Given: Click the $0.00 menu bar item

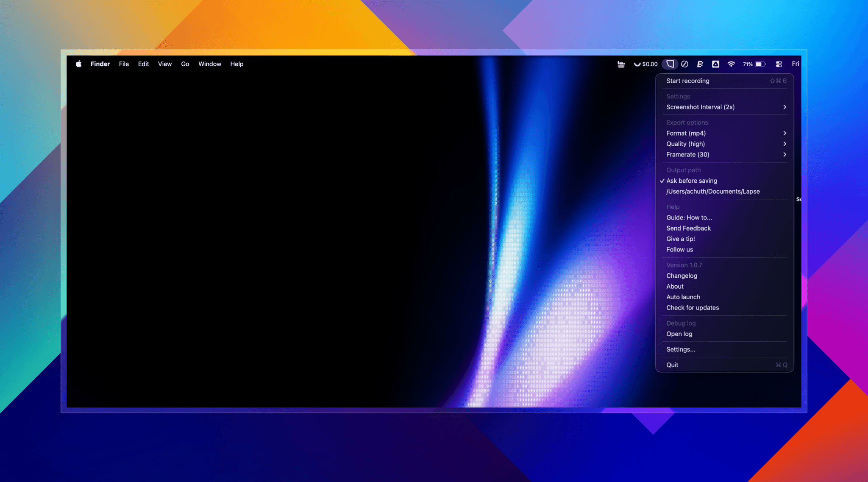Looking at the screenshot, I should tap(645, 64).
